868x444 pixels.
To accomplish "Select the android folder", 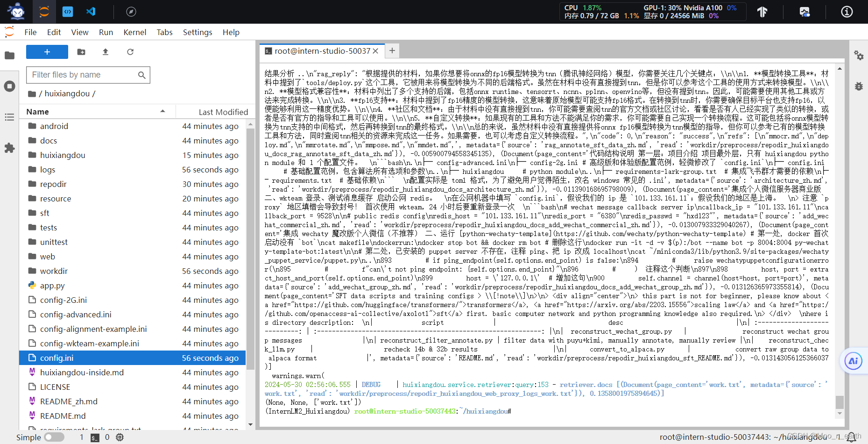I will [133, 126].
